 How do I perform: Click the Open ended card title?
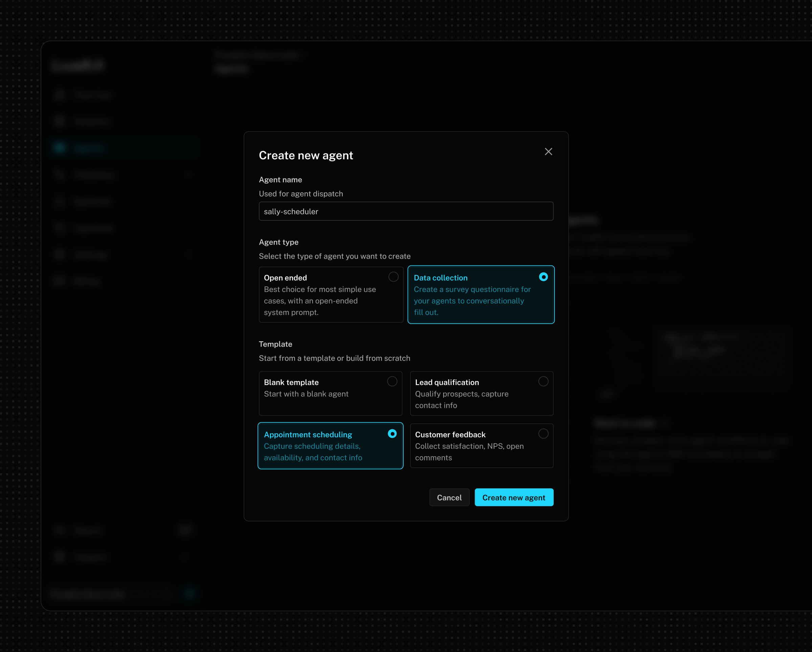pos(285,278)
